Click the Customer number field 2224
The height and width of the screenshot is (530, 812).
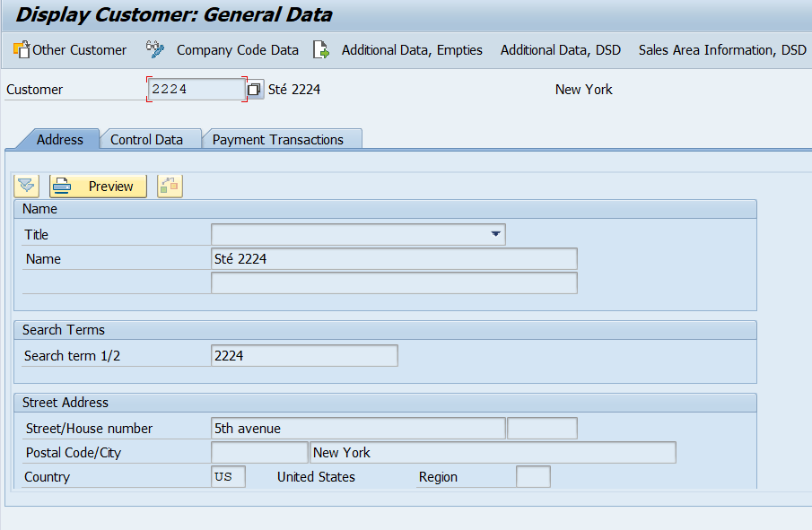coord(196,90)
